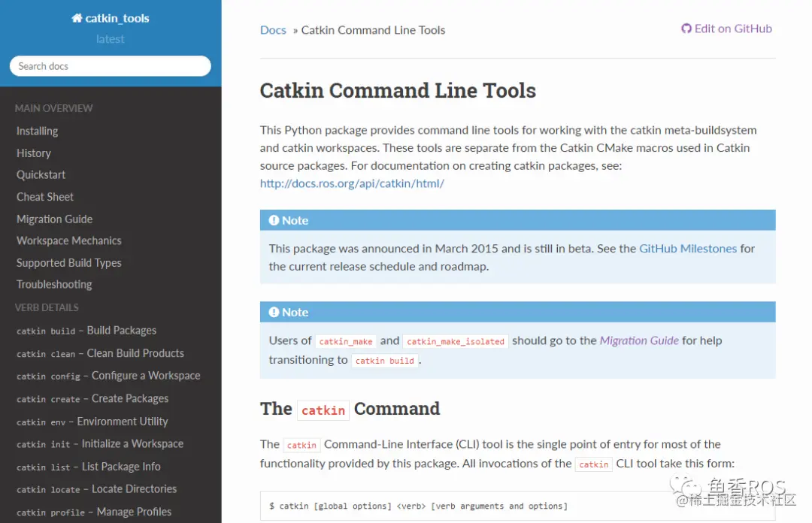The height and width of the screenshot is (523, 812).
Task: Open catkin locate – Locate Directories
Action: pos(96,489)
